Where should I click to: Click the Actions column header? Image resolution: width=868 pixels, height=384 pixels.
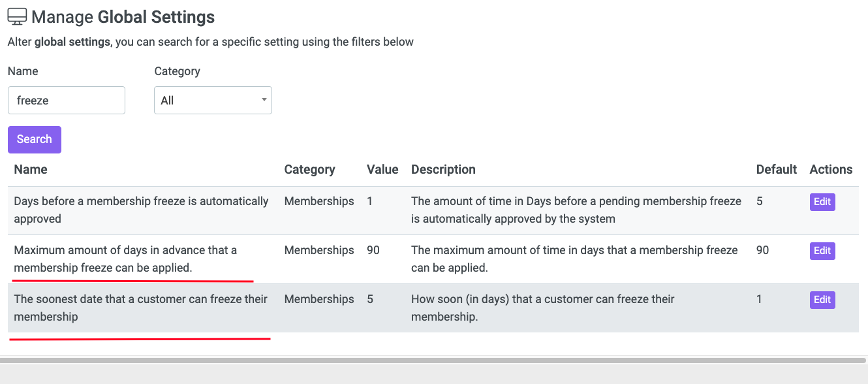(831, 169)
